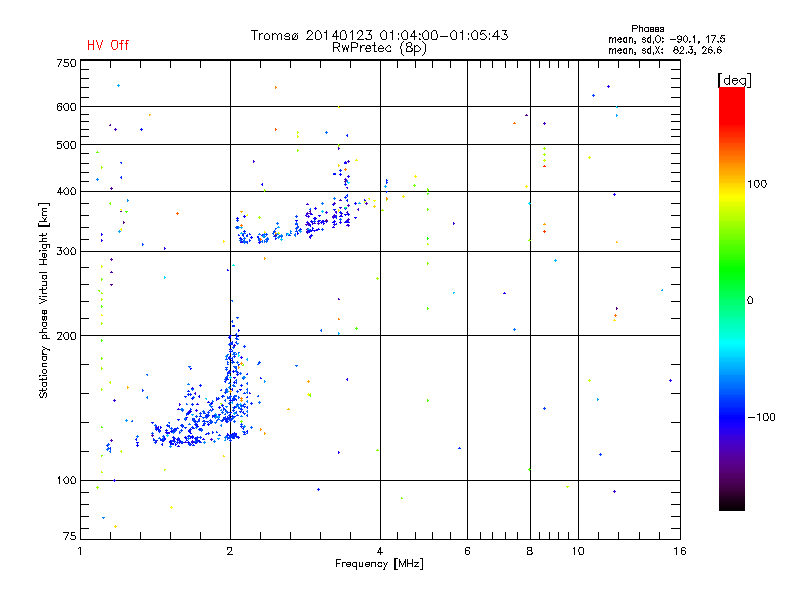This screenshot has width=800, height=600.
Task: Select the "mean, sd,O: -90.1, 17.5" line
Action: tap(666, 39)
